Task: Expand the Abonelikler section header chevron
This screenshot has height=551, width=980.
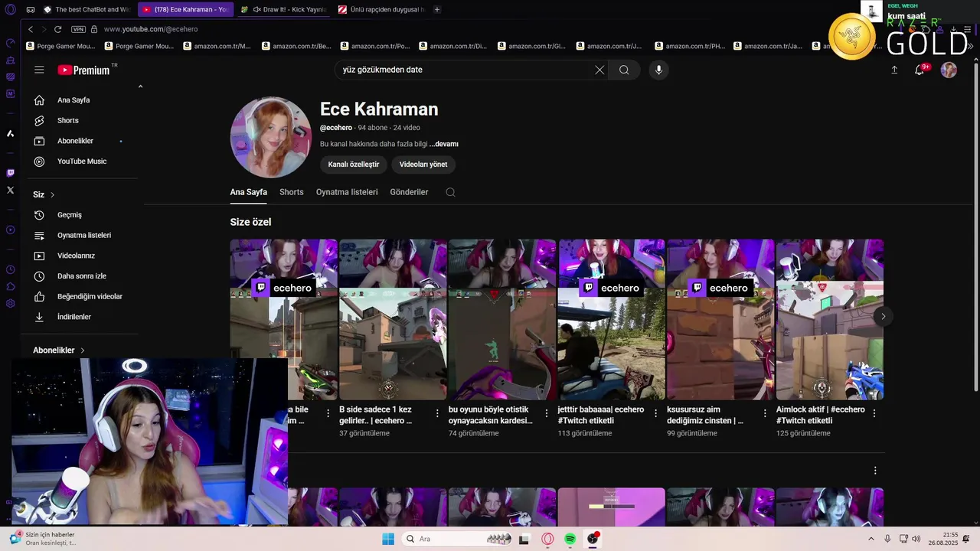Action: tap(83, 350)
